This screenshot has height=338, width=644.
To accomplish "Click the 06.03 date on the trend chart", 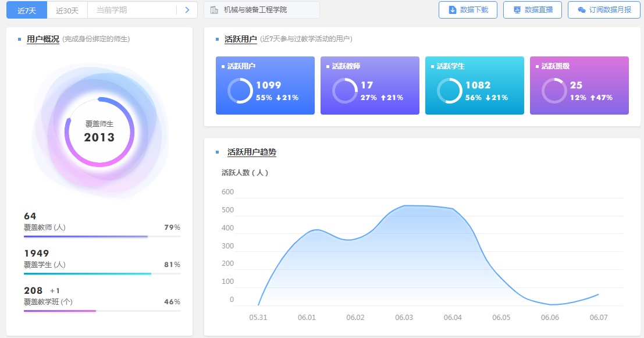I will 404,318.
